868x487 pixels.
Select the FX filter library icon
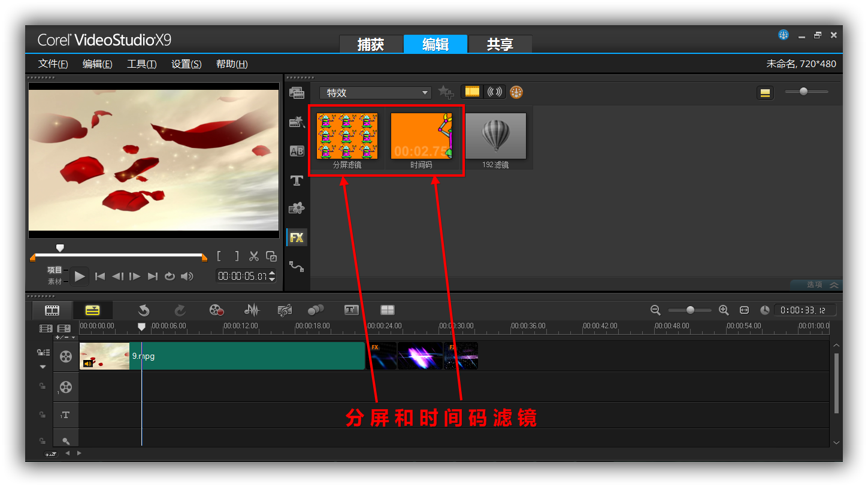click(x=297, y=237)
